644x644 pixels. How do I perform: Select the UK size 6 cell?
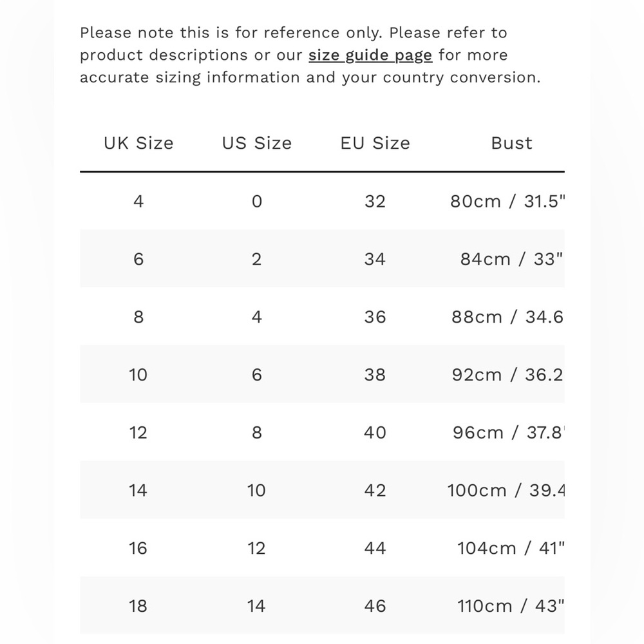pyautogui.click(x=138, y=259)
